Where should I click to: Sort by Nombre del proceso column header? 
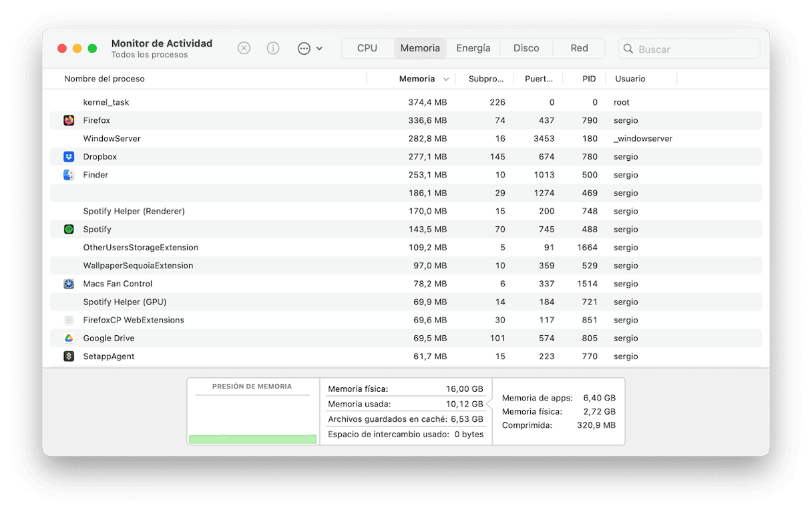(104, 79)
